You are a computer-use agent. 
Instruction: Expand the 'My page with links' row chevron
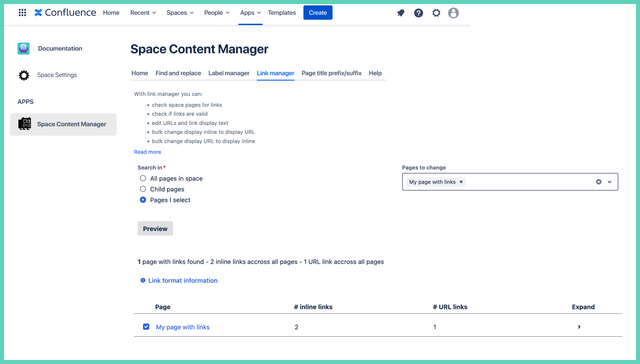click(x=579, y=327)
